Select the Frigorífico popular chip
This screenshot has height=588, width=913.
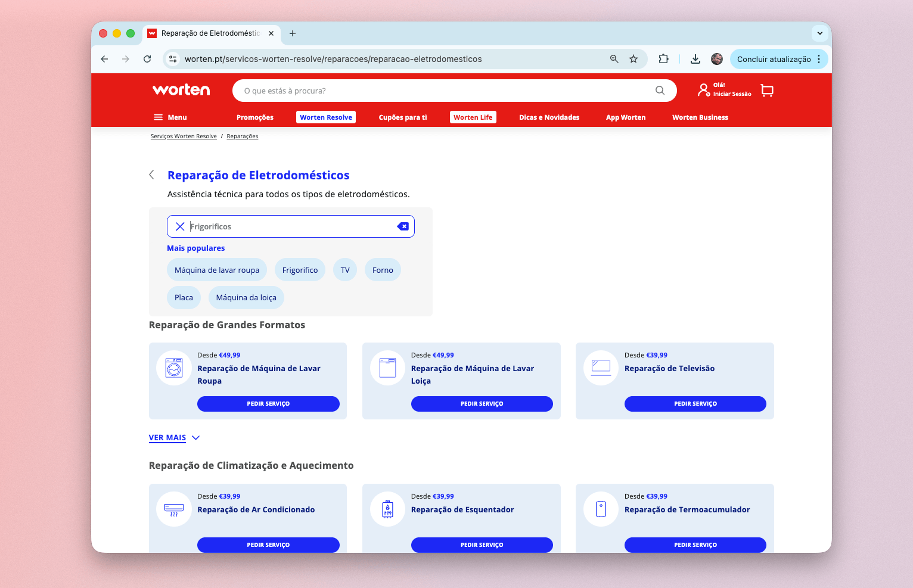click(300, 270)
